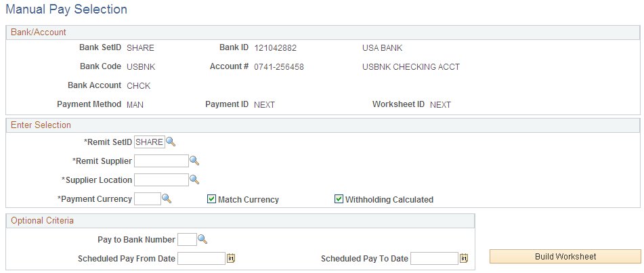This screenshot has height=273, width=644.
Task: Uncheck the Withholding Calculated checkbox
Action: click(339, 199)
